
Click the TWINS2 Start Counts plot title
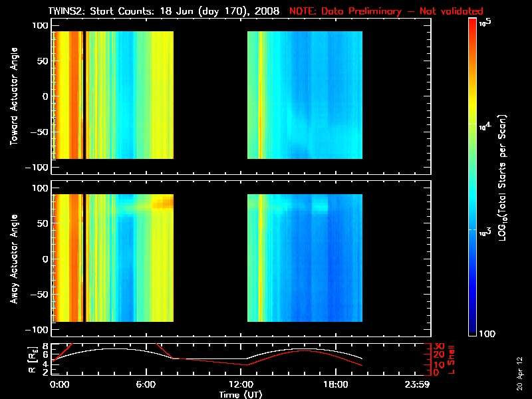[164, 11]
